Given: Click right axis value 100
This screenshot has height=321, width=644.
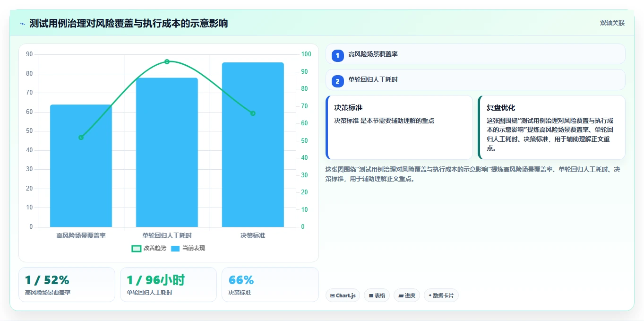Looking at the screenshot, I should 306,54.
